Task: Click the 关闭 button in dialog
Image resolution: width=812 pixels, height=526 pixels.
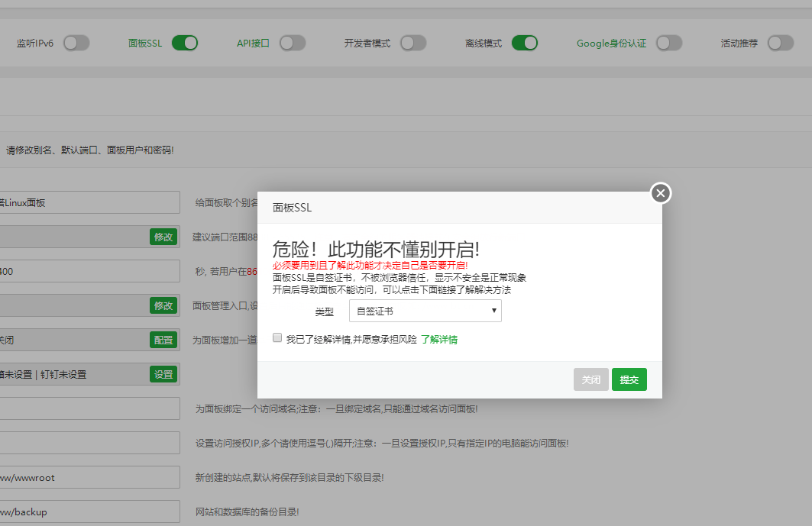Action: [x=591, y=379]
